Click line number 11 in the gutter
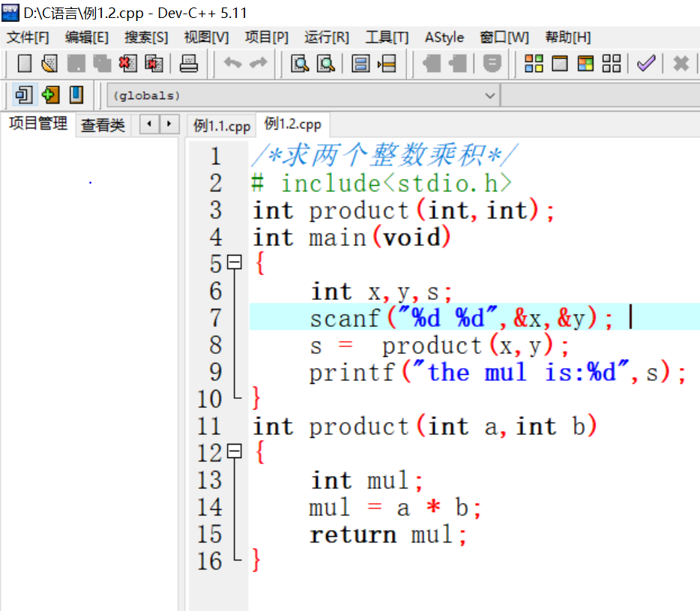The height and width of the screenshot is (611, 700). 209,426
